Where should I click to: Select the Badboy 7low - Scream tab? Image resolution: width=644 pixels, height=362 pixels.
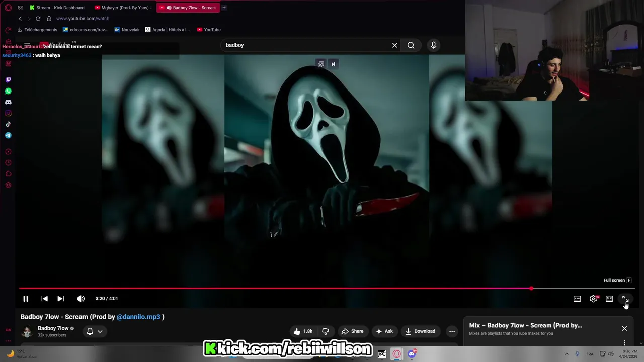point(188,8)
